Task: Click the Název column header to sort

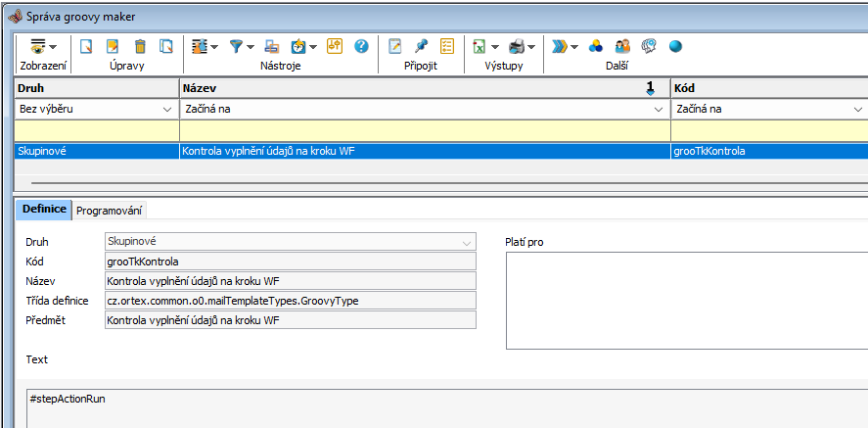Action: tap(411, 88)
